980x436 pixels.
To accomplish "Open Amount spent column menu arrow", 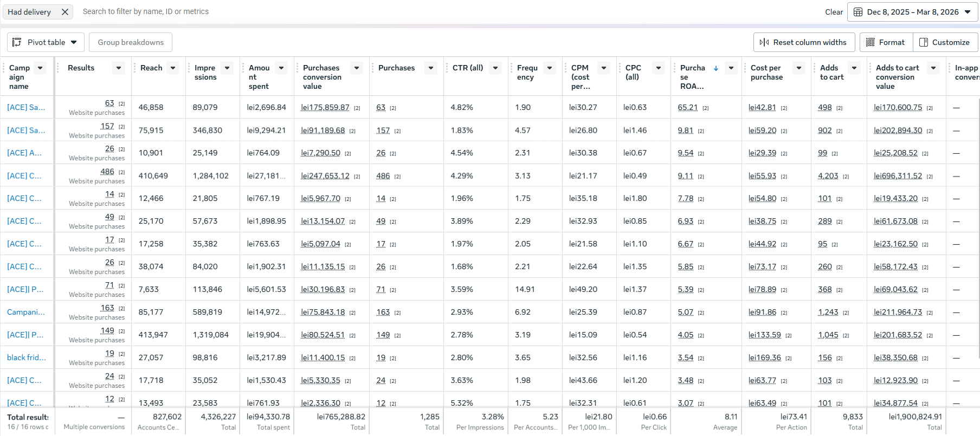I will 281,68.
